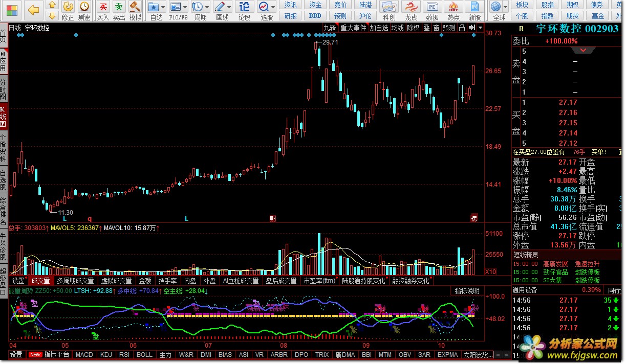This screenshot has width=626, height=364.
Task: Select the 换手率 turnover tab
Action: (167, 281)
